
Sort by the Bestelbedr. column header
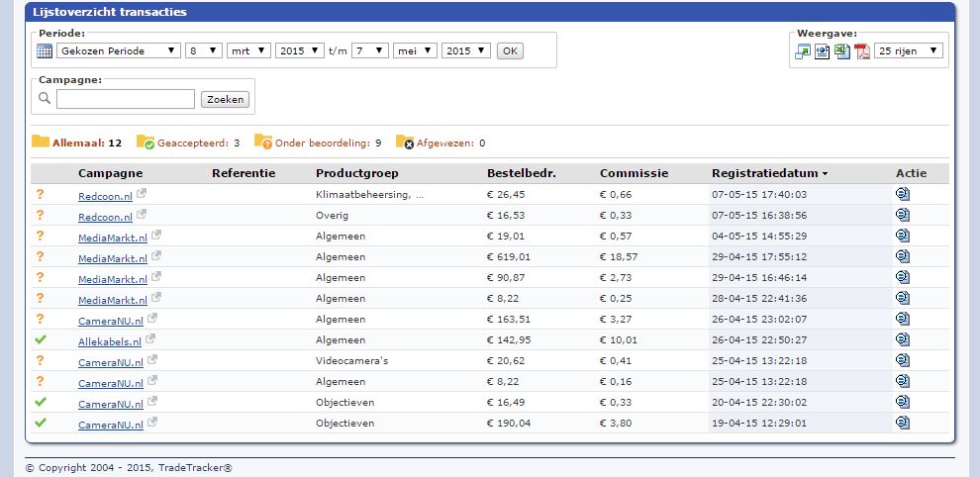[x=522, y=174]
